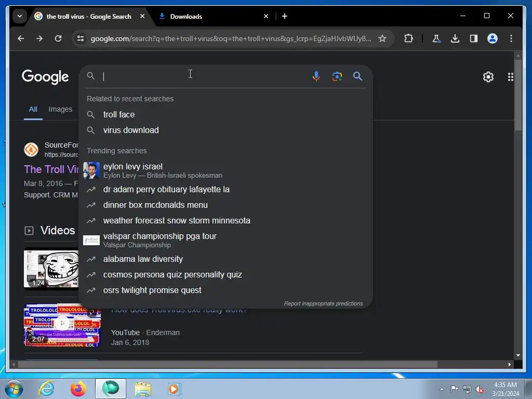Open the tab search dropdown
Image resolution: width=532 pixels, height=399 pixels.
[20, 16]
